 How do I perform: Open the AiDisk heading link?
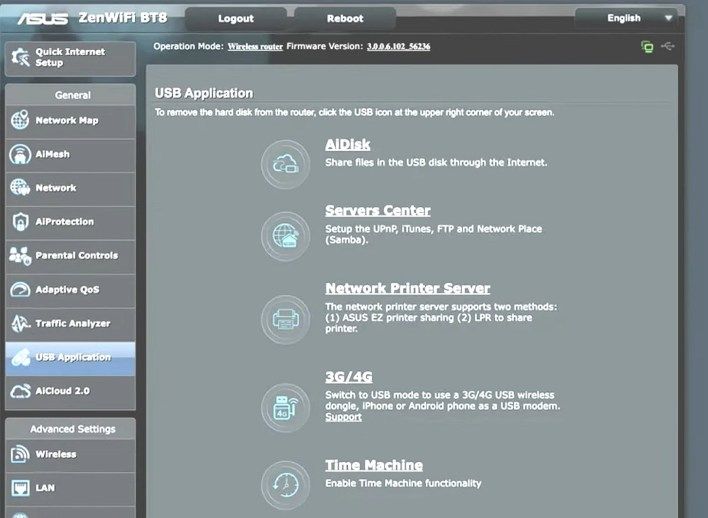pos(347,145)
